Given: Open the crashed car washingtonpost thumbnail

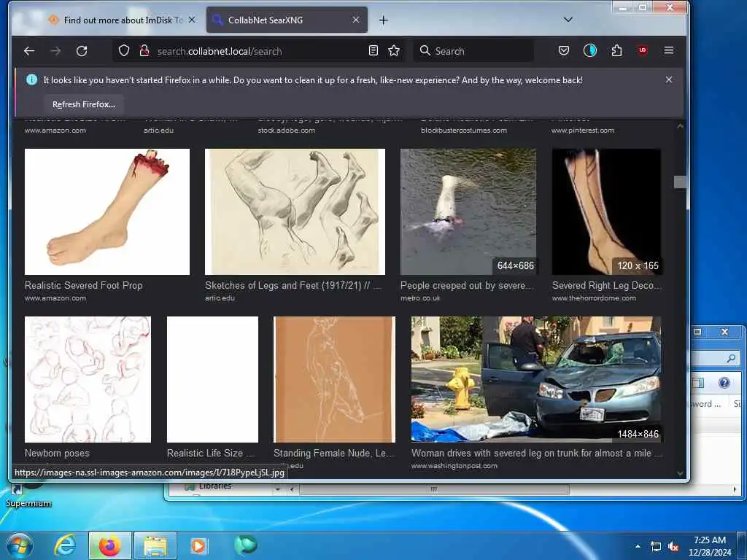Looking at the screenshot, I should point(536,379).
